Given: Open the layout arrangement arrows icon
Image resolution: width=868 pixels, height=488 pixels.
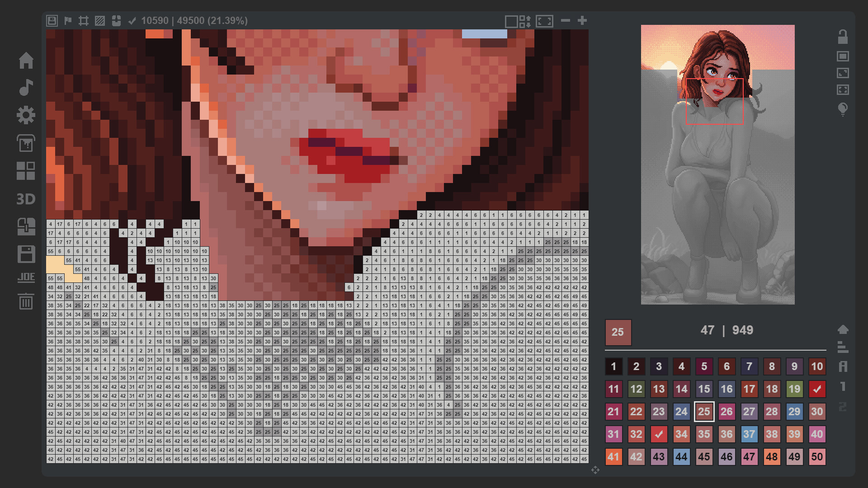Looking at the screenshot, I should click(525, 21).
